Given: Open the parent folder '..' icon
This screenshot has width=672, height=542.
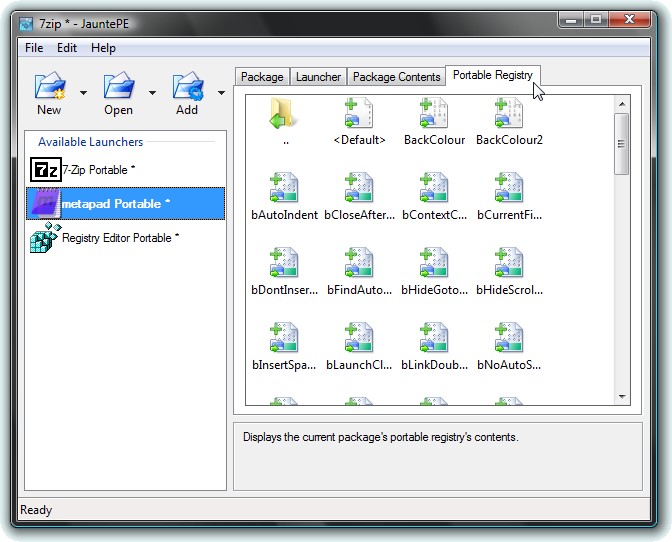Looking at the screenshot, I should [285, 115].
